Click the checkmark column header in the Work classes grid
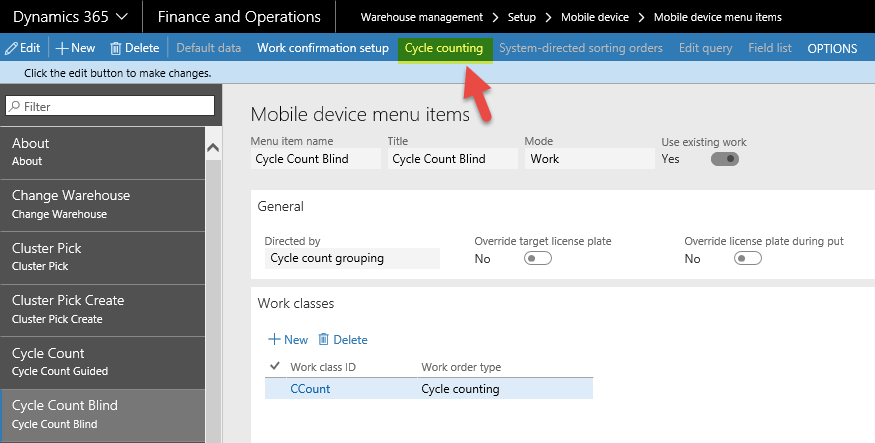The width and height of the screenshot is (875, 443). coord(275,367)
